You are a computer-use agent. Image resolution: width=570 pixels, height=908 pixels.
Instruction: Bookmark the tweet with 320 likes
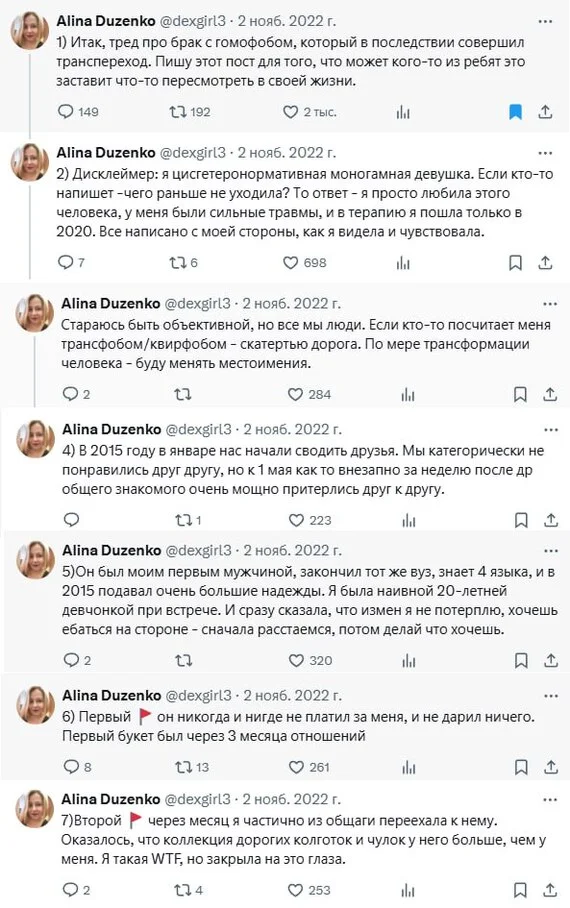tap(521, 660)
